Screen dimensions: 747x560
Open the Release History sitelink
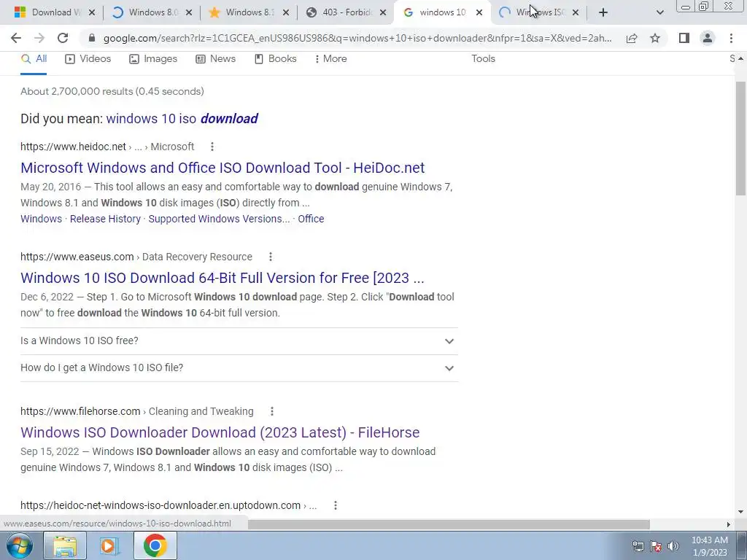tap(105, 219)
